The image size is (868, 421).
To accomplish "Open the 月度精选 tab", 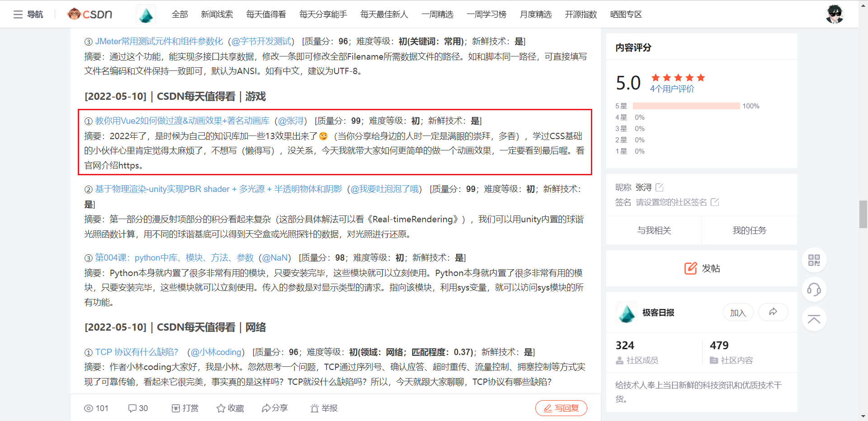I will [x=536, y=14].
